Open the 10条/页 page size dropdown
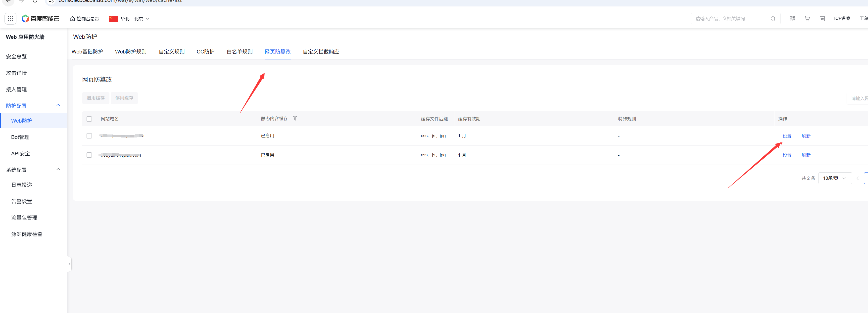This screenshot has height=313, width=868. tap(835, 178)
